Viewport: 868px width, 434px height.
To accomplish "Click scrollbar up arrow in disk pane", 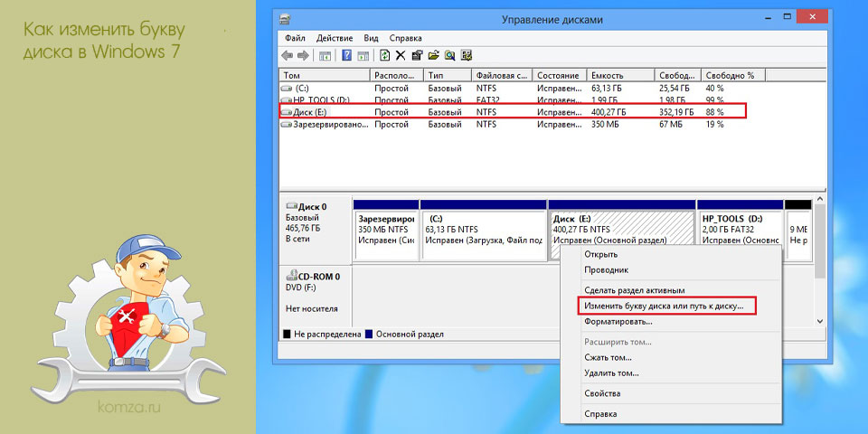I will click(820, 199).
